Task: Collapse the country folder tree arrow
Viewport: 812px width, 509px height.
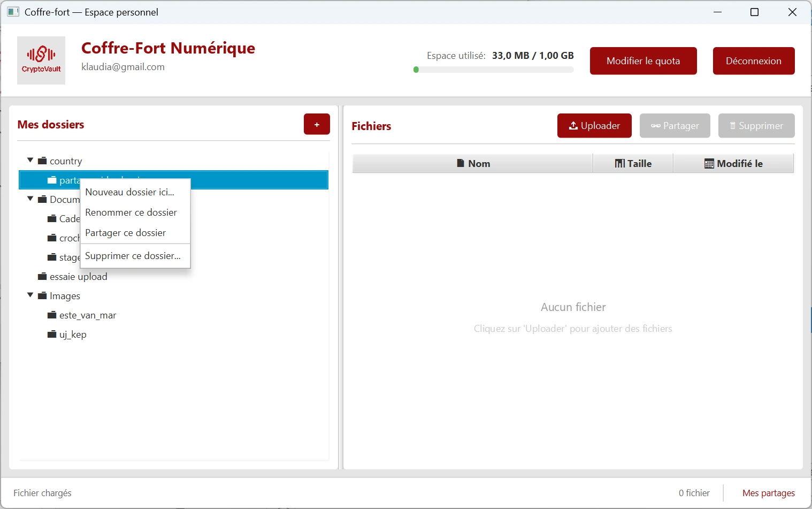Action: tap(30, 161)
